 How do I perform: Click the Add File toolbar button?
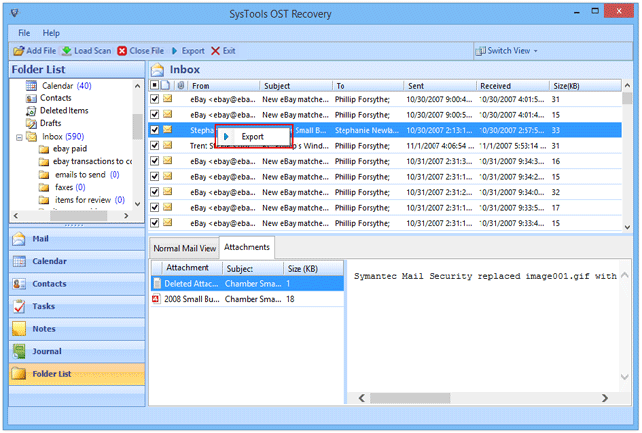pyautogui.click(x=35, y=51)
